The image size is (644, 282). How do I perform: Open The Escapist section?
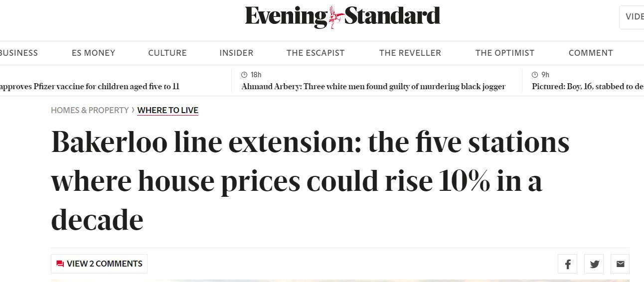(x=316, y=53)
